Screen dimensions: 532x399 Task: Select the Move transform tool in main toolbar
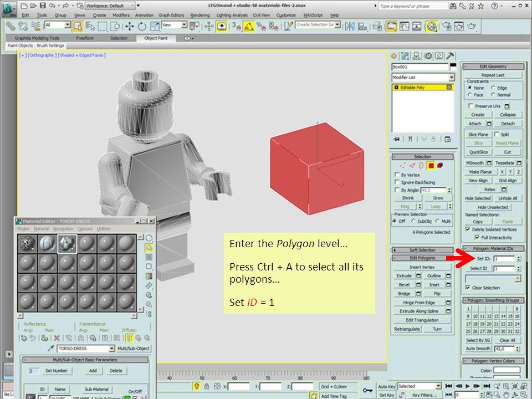[129, 26]
